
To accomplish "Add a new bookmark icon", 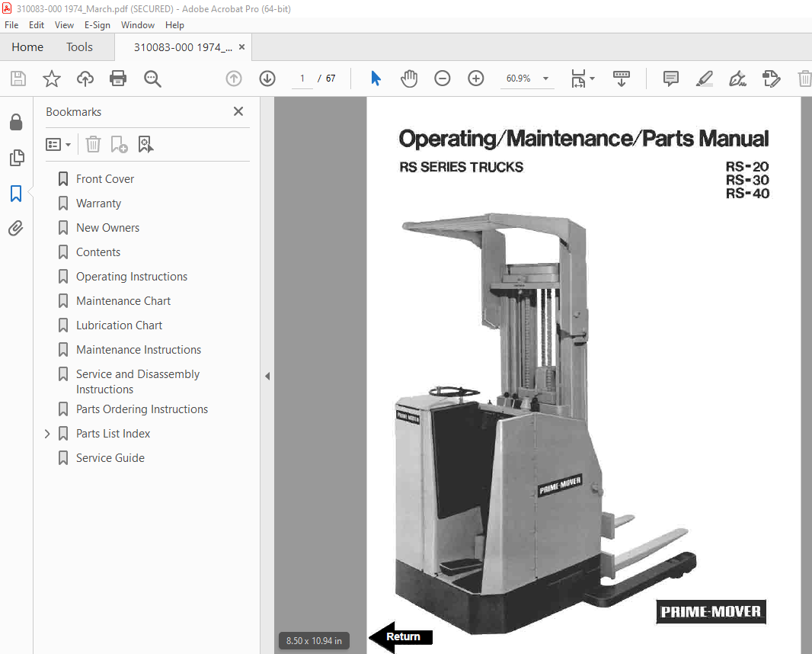I will [x=119, y=145].
